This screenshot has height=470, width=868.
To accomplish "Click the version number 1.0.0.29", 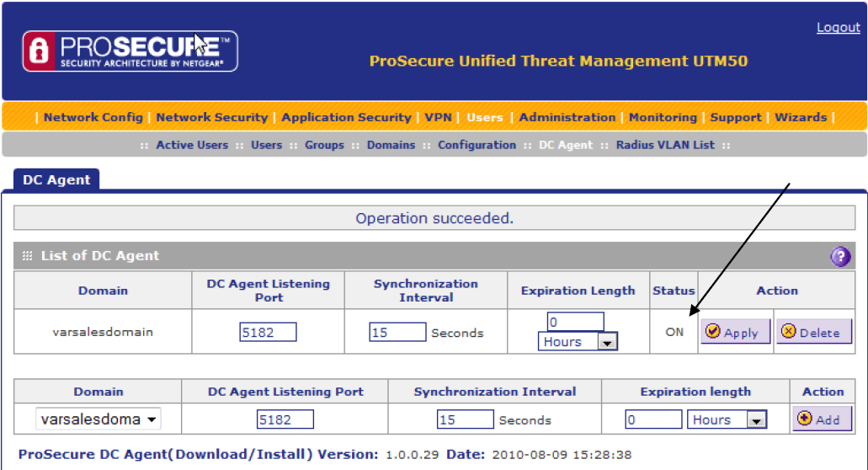I will click(x=412, y=455).
